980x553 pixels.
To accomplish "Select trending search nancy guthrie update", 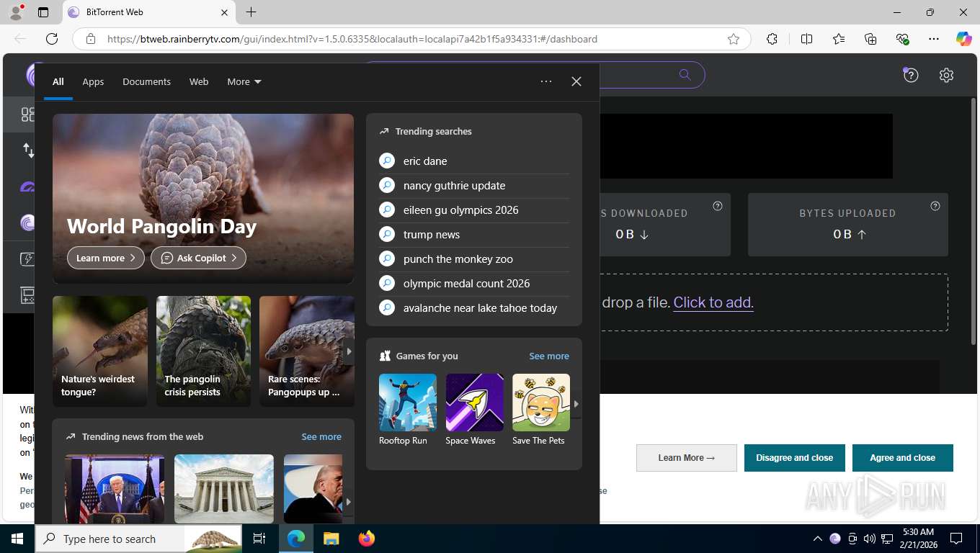I will point(474,186).
